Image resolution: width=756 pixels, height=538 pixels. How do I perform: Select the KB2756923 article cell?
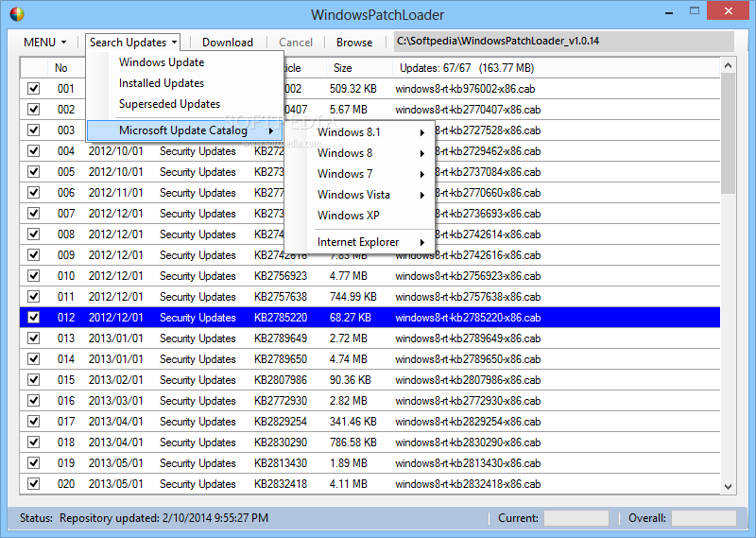click(x=281, y=276)
